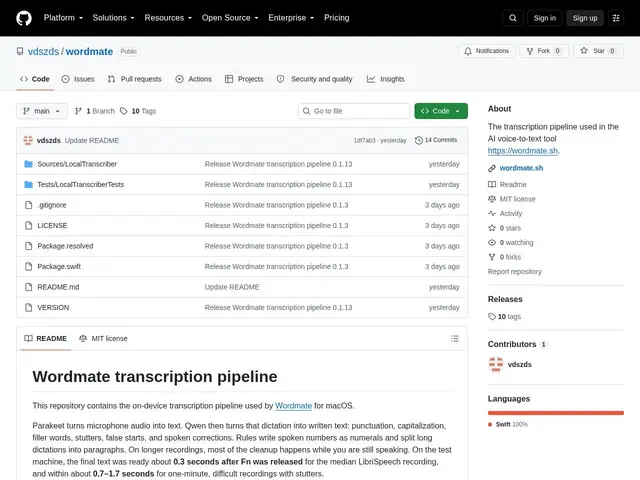
Task: Switch to the Pull requests tab
Action: pos(135,79)
